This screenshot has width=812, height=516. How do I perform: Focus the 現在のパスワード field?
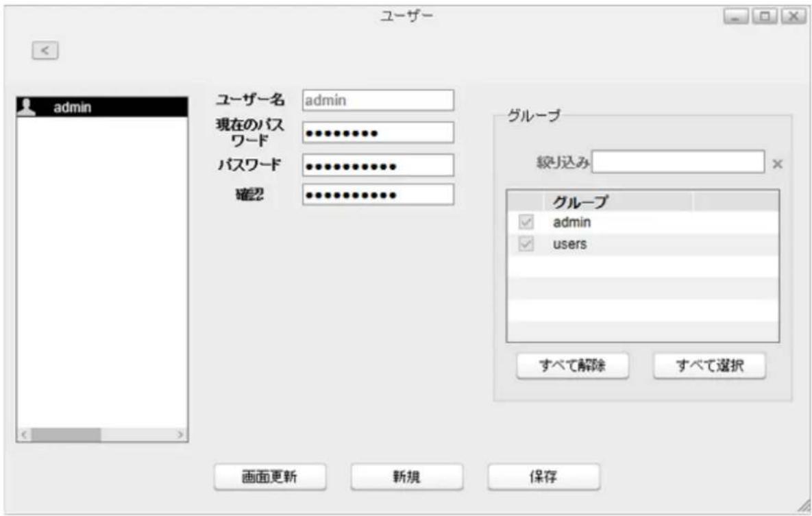[378, 133]
